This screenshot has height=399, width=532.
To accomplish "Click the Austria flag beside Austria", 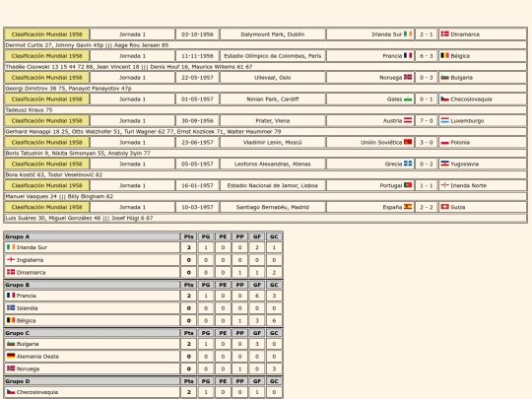I will click(408, 120).
